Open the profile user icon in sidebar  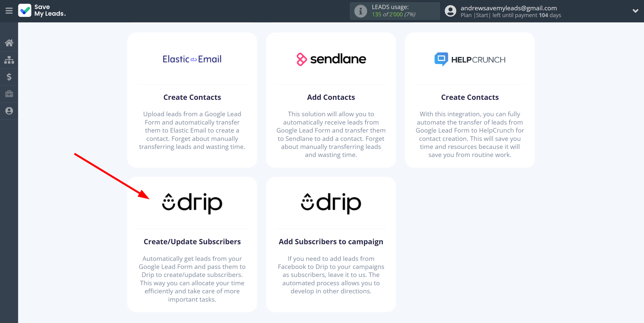[x=9, y=111]
